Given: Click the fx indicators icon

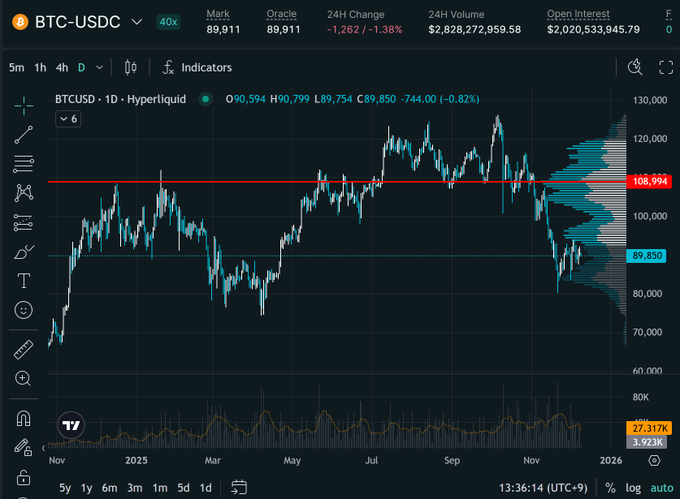Looking at the screenshot, I should [168, 68].
